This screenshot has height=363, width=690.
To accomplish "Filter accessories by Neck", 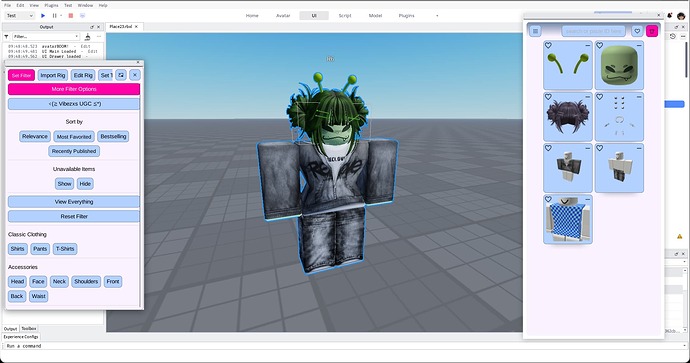I will tap(59, 281).
